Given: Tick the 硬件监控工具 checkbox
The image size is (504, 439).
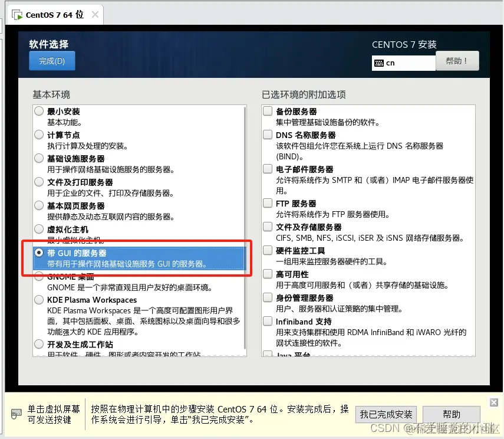Looking at the screenshot, I should [268, 250].
